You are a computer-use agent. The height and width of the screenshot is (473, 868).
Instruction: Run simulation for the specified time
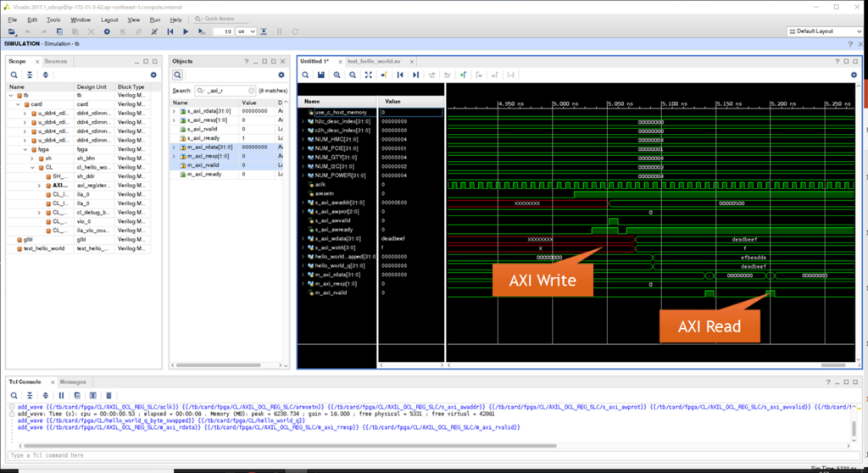(x=202, y=31)
